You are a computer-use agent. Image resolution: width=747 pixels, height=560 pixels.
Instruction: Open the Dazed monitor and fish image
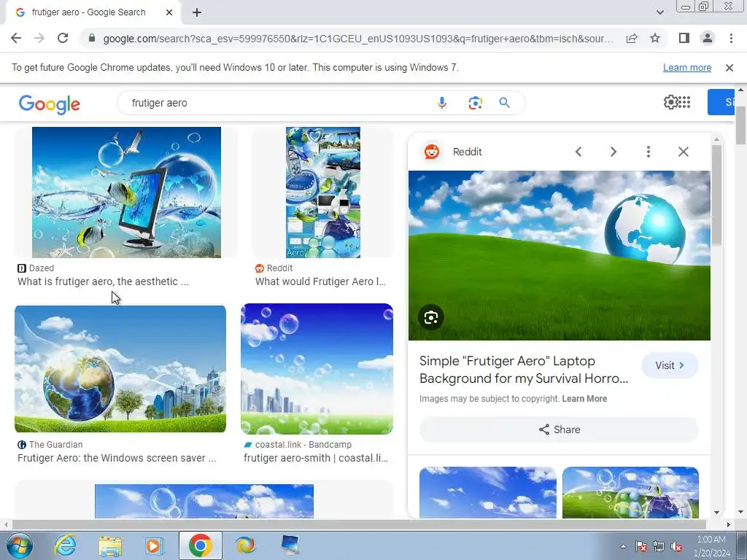pyautogui.click(x=126, y=192)
